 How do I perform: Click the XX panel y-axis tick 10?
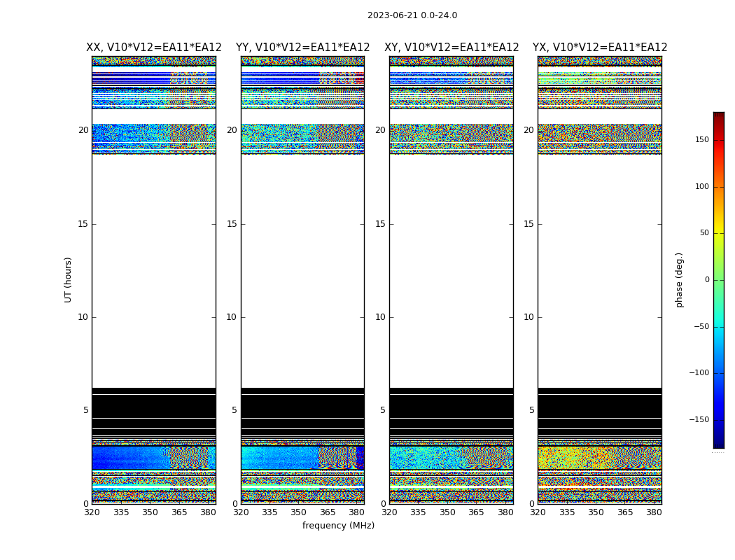pyautogui.click(x=83, y=317)
